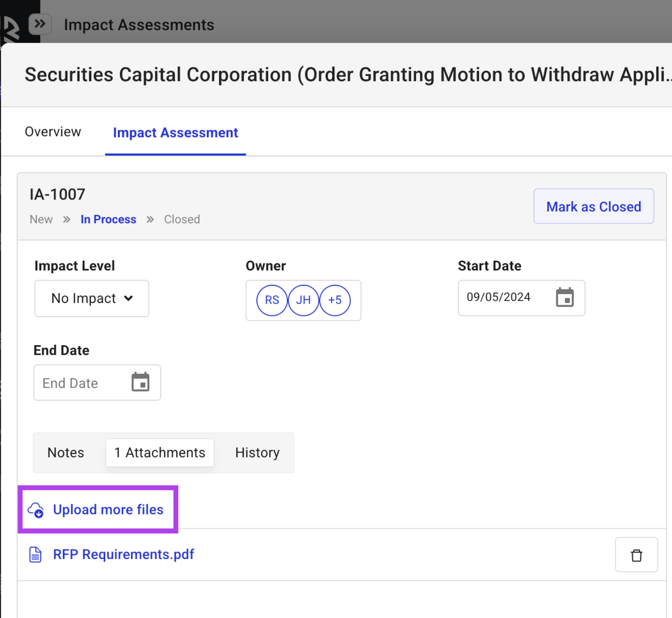672x618 pixels.
Task: Click the PDF document file icon
Action: [35, 555]
